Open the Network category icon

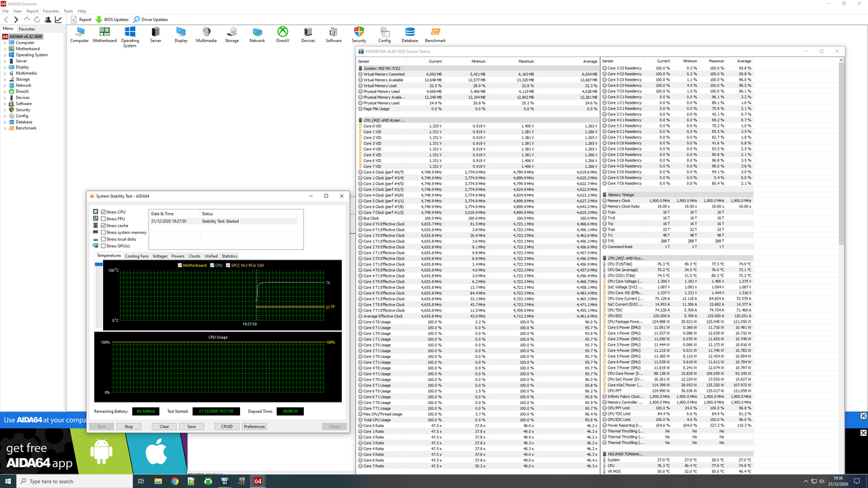coord(257,35)
